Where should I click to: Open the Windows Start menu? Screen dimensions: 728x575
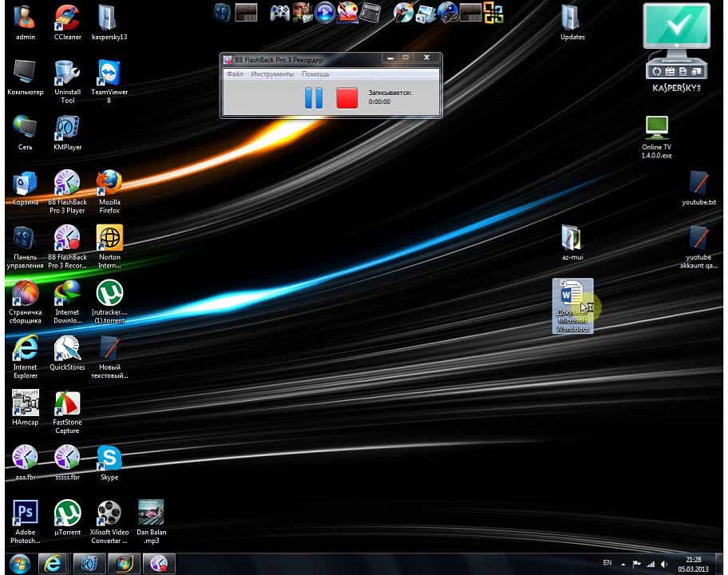(x=19, y=564)
